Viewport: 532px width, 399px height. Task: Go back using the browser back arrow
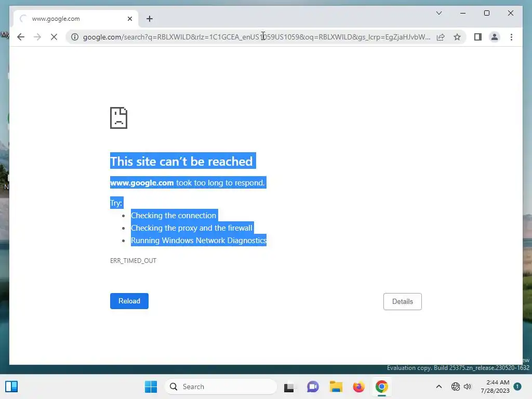(x=21, y=37)
